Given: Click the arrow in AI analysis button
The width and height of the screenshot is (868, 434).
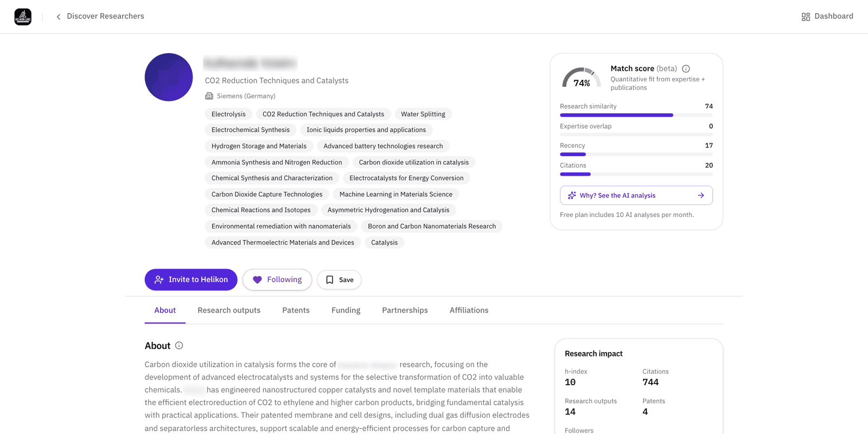Looking at the screenshot, I should click(x=701, y=195).
